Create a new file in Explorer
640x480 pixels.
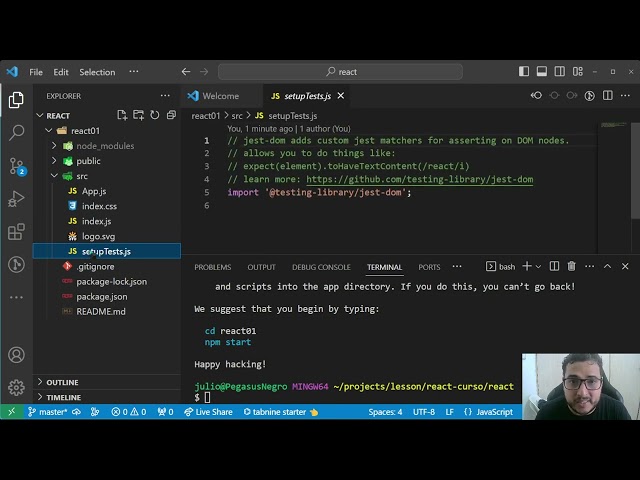122,115
